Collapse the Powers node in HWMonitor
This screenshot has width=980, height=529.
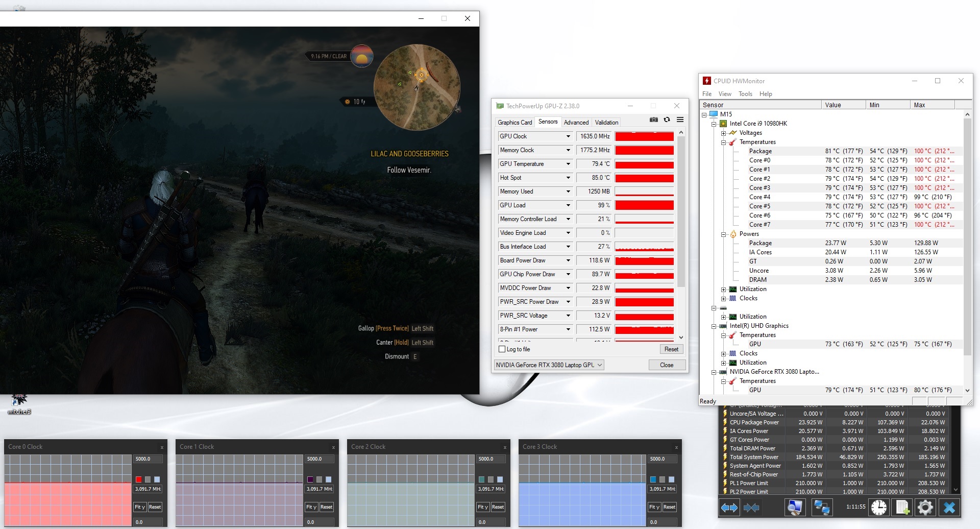point(723,234)
